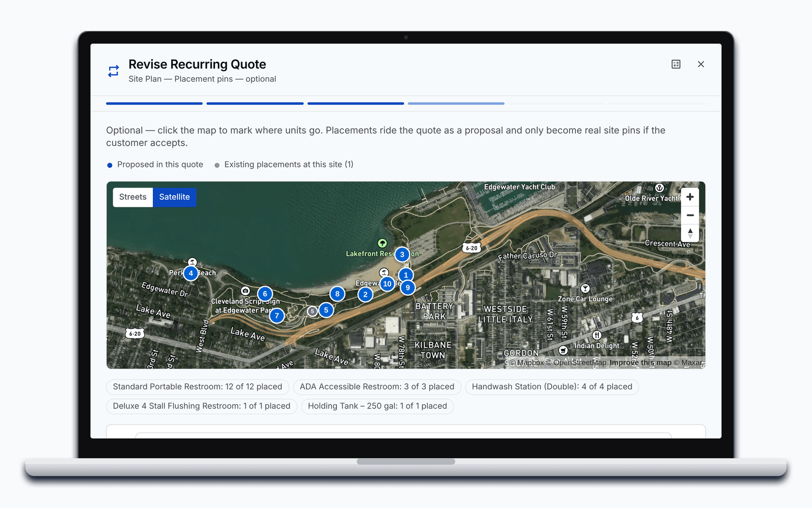Click the fullscreen layout icon in header

(676, 64)
